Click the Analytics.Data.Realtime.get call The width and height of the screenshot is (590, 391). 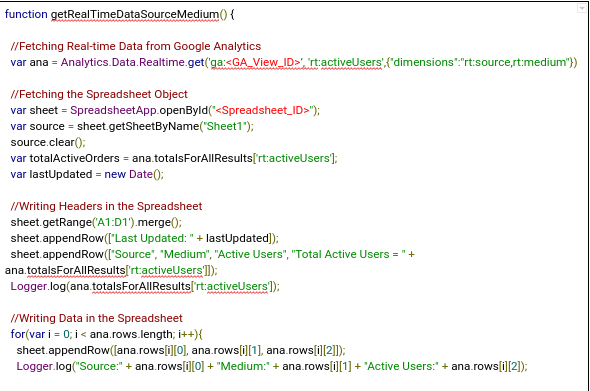click(132, 62)
